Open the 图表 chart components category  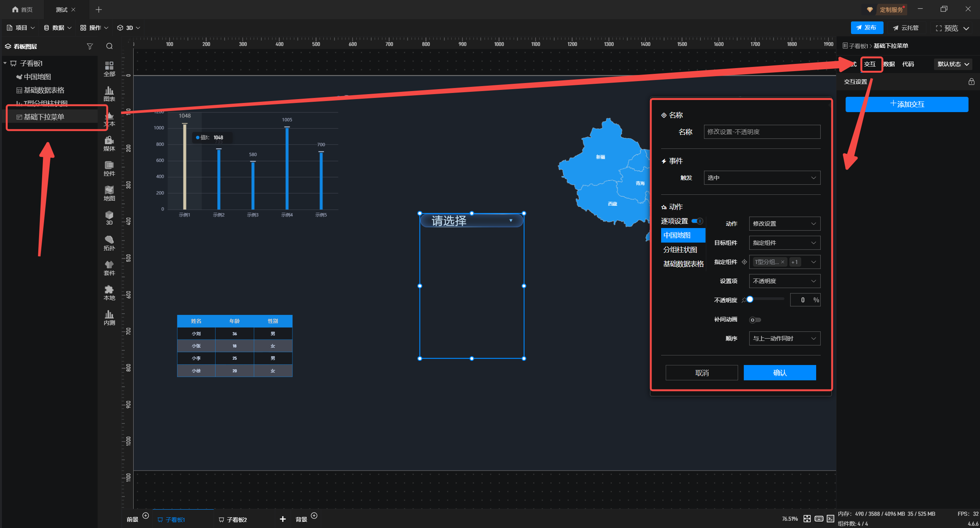click(x=109, y=94)
